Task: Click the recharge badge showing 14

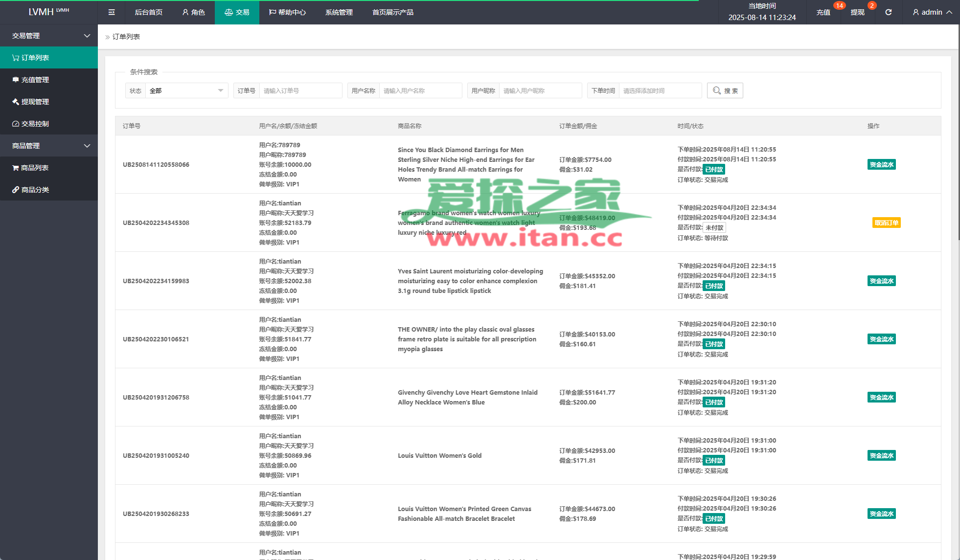Action: [839, 6]
